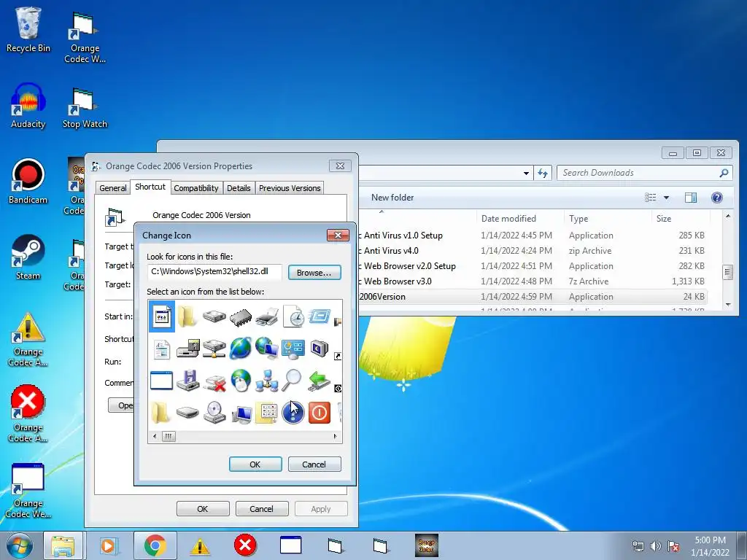Open taskbar red X Orange Codec app
Image resolution: width=747 pixels, height=560 pixels.
tap(245, 545)
